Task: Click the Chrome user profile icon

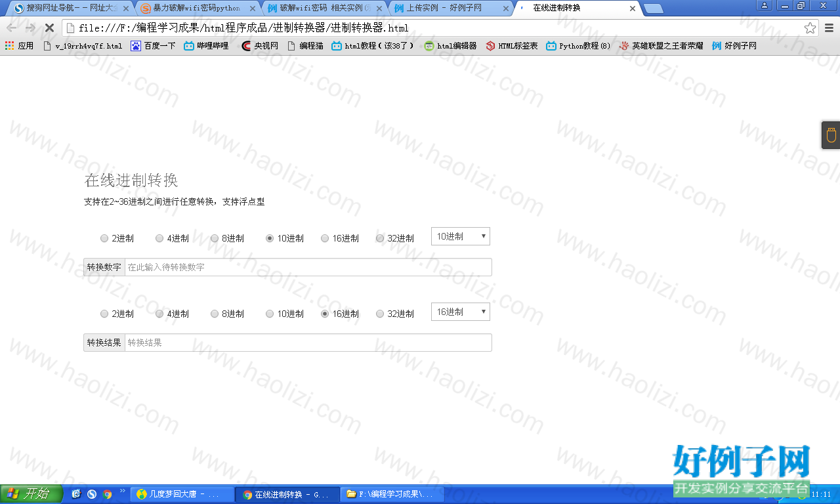Action: tap(765, 5)
